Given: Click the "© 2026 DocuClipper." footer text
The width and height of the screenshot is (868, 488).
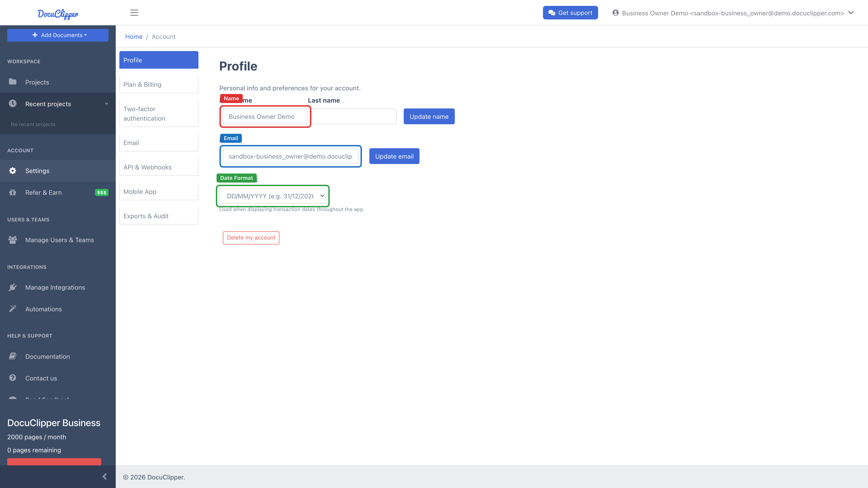Looking at the screenshot, I should point(154,477).
